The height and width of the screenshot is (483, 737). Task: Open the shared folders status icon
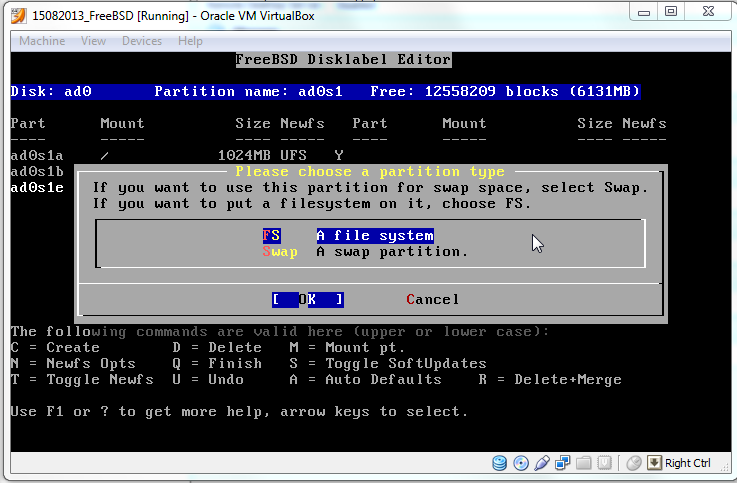582,463
